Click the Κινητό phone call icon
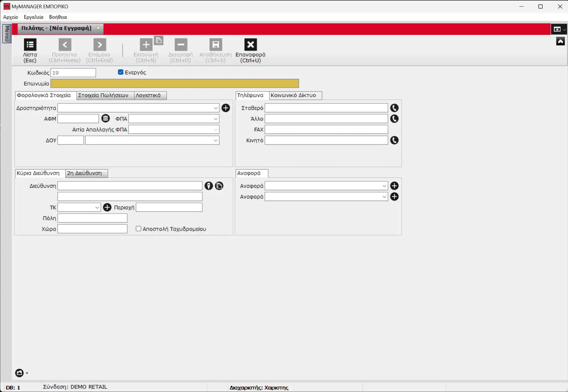The image size is (568, 392). click(x=394, y=140)
